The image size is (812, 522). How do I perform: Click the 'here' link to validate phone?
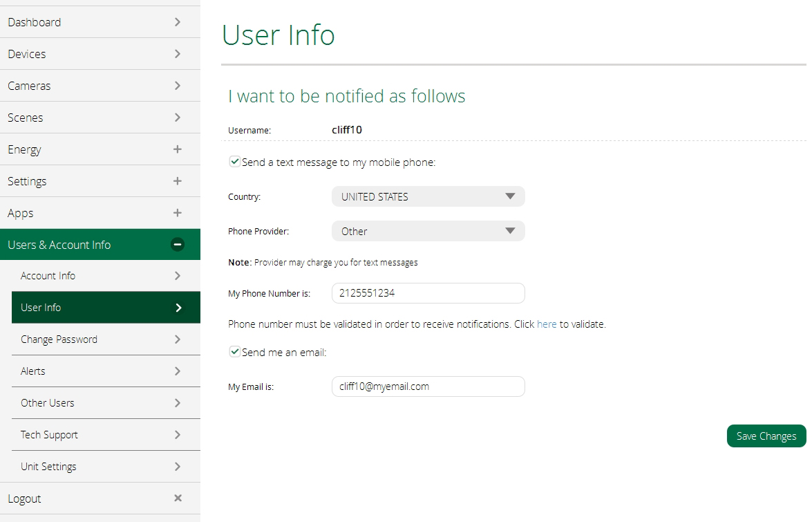(x=547, y=324)
